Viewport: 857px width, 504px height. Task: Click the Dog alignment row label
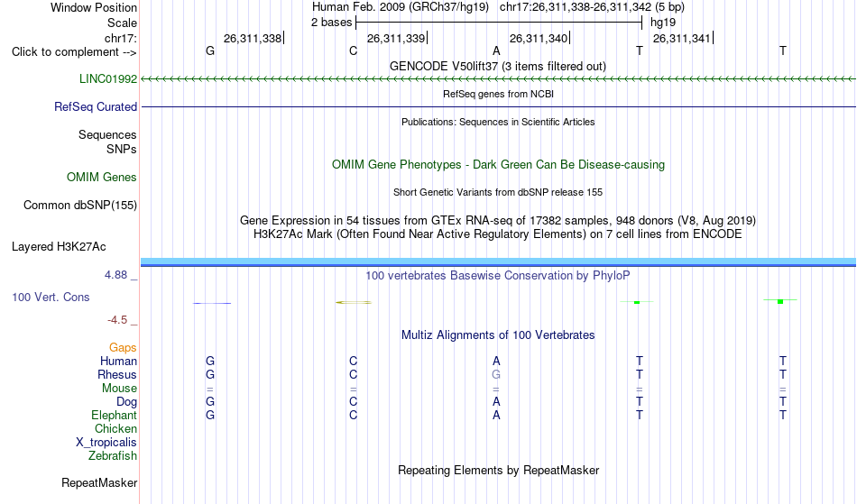click(126, 402)
